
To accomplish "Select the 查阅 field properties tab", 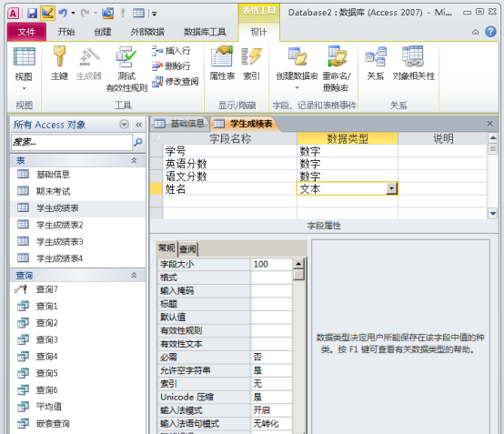I will (187, 248).
